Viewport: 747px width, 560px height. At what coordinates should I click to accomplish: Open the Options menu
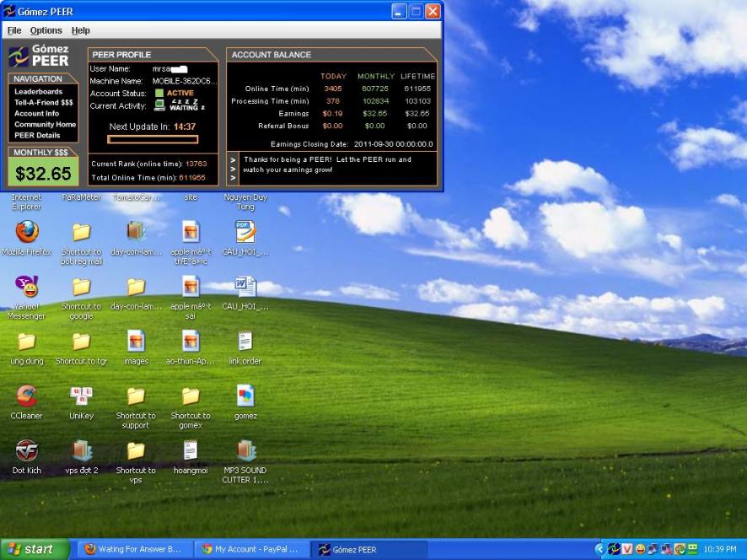[x=46, y=30]
